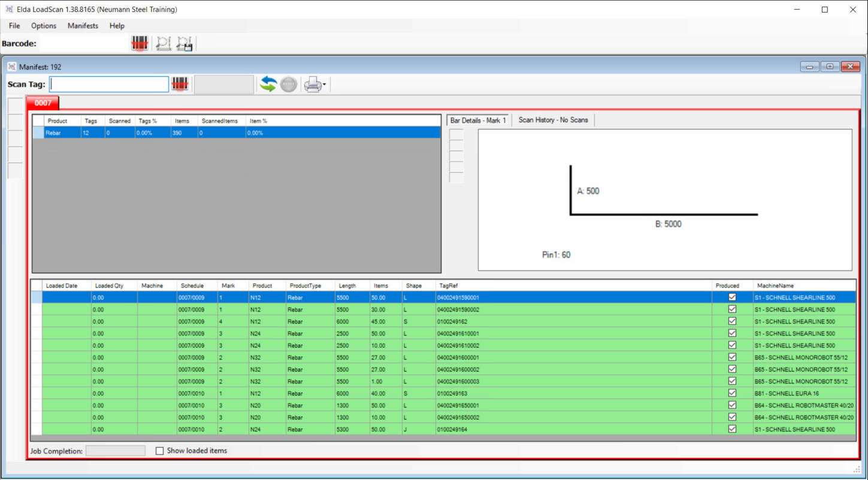Sort by ProductType column header
The image size is (868, 480).
pyautogui.click(x=310, y=286)
